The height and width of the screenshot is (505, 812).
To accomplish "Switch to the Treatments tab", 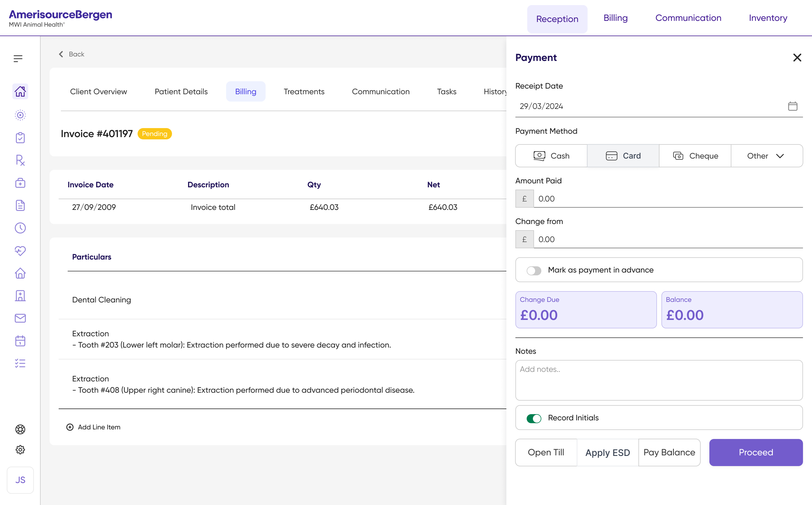I will (304, 91).
